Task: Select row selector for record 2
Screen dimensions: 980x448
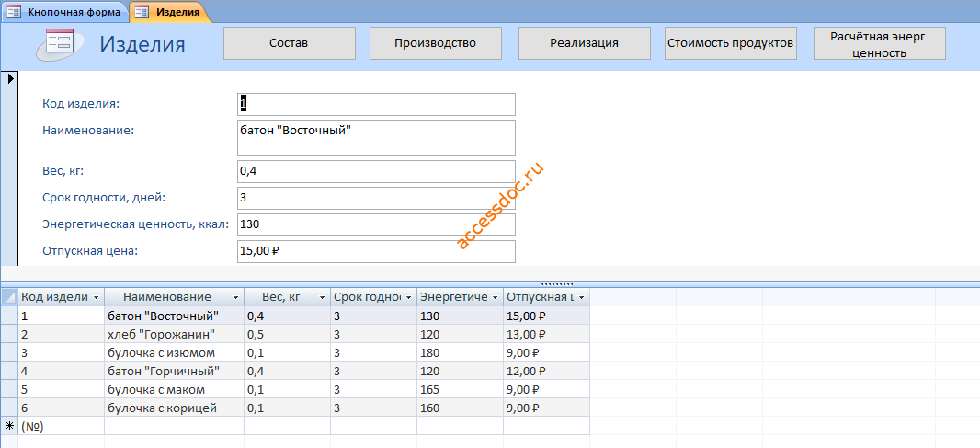Action: (9, 334)
